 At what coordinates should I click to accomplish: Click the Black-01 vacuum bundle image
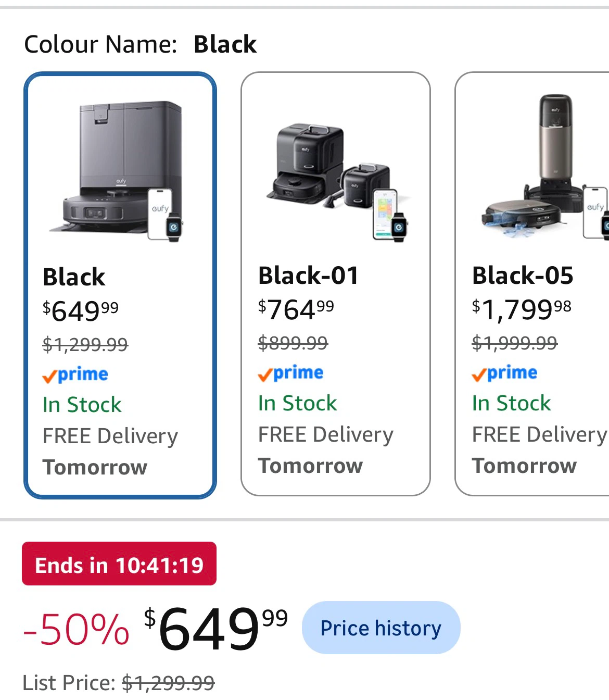[x=338, y=182]
